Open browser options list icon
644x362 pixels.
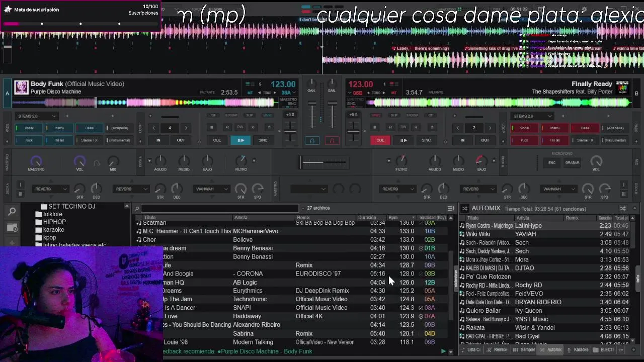(x=451, y=208)
